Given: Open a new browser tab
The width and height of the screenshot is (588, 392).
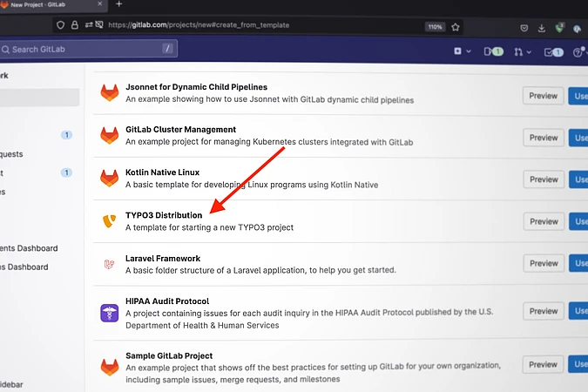Looking at the screenshot, I should point(118,4).
